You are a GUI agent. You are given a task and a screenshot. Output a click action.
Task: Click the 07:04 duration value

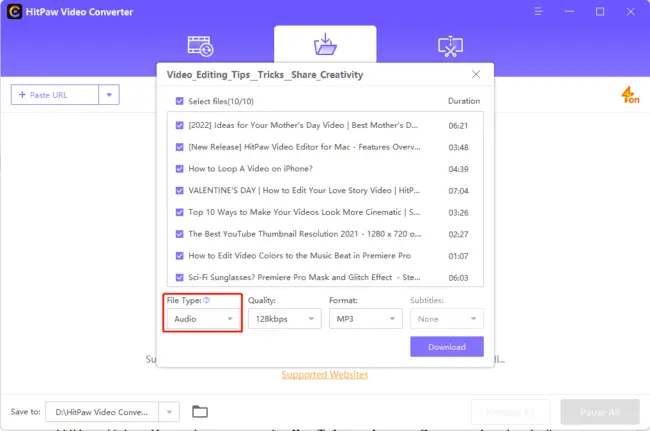click(458, 191)
